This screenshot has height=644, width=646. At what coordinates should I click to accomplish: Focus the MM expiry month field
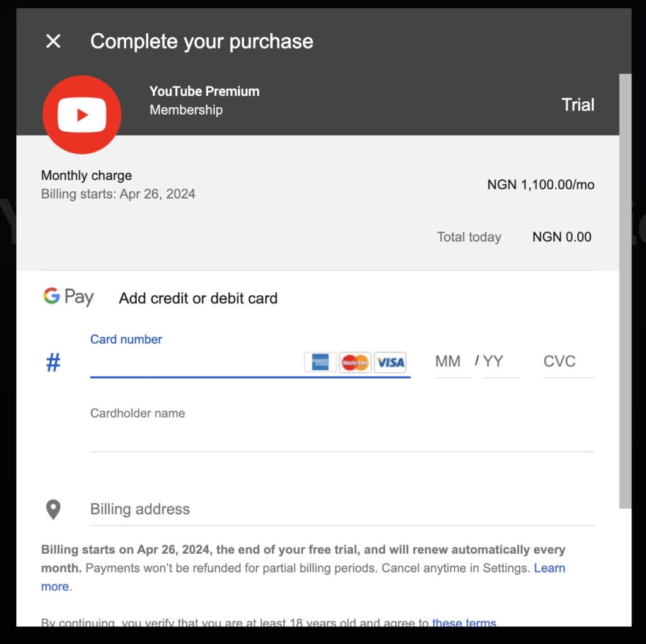click(x=452, y=362)
